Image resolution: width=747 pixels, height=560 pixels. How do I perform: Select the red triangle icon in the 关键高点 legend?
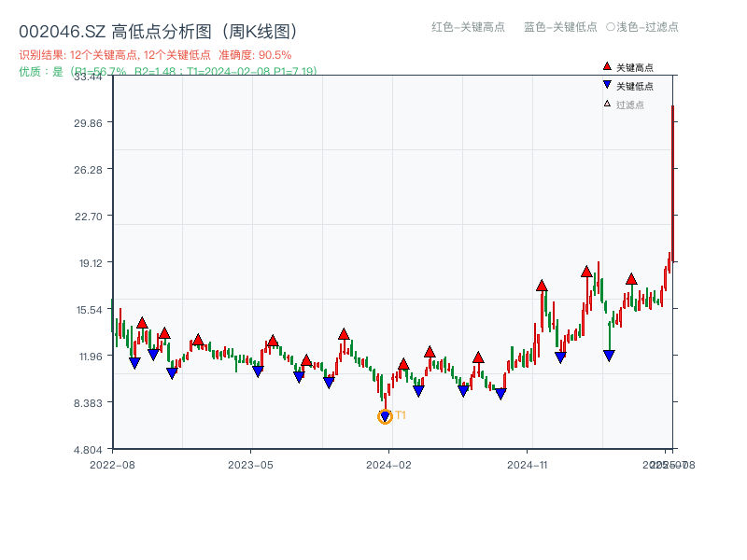coord(607,66)
